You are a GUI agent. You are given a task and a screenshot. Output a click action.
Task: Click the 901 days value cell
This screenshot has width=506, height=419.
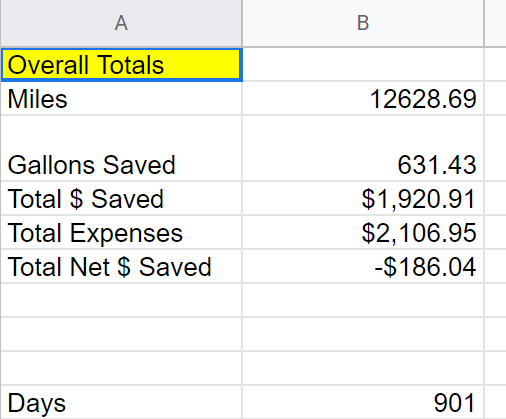pos(363,402)
